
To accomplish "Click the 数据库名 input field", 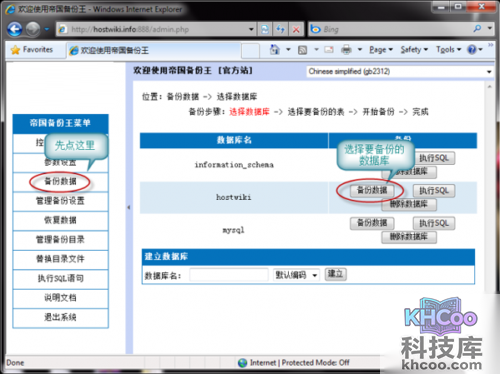I will (x=229, y=275).
